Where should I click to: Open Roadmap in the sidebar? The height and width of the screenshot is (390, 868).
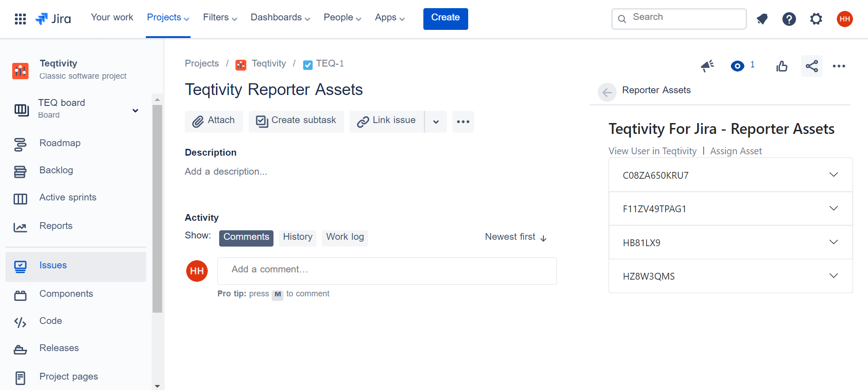point(76,143)
